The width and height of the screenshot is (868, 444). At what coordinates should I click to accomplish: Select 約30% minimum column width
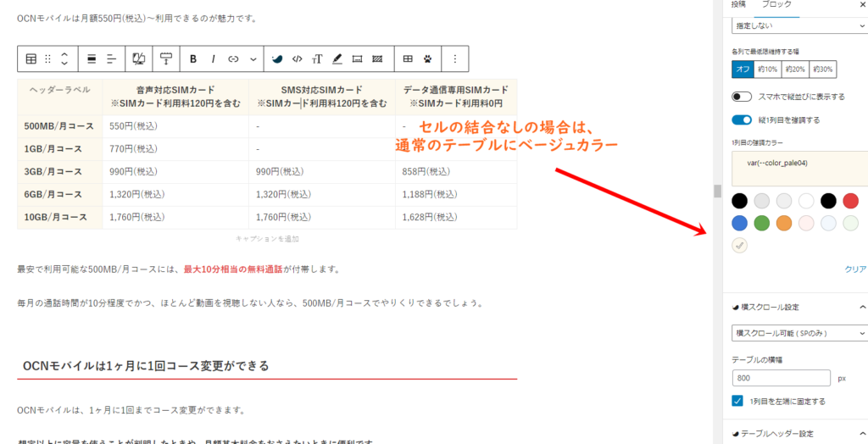822,69
